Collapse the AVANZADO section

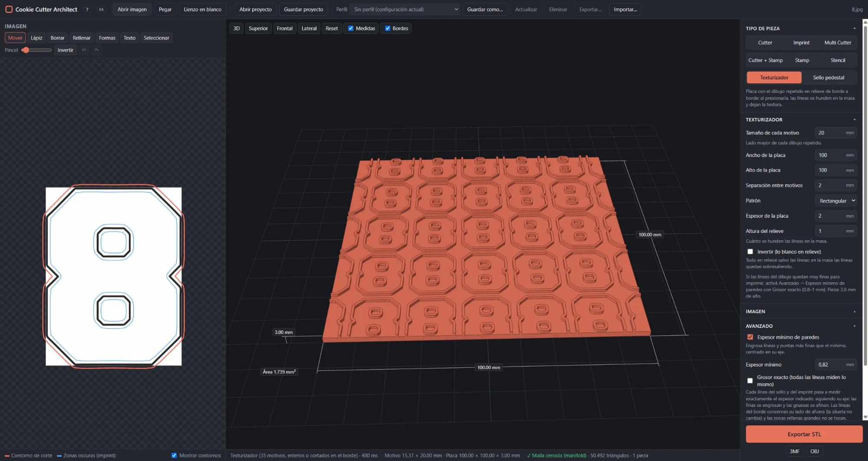[x=855, y=326]
